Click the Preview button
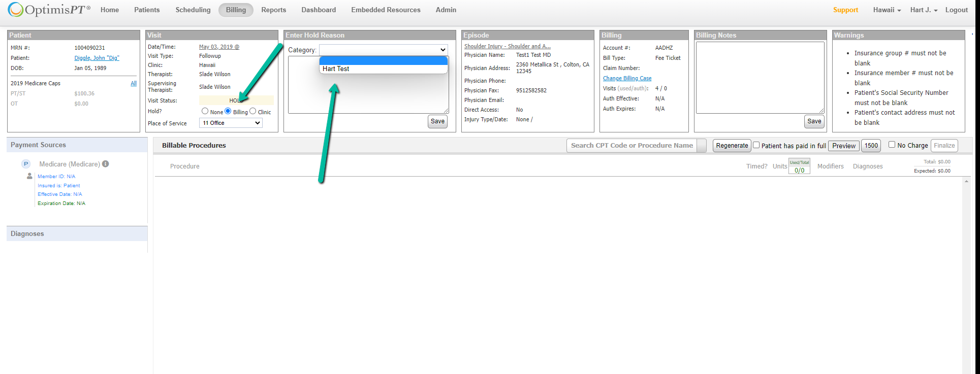Screen dimensions: 980x374 point(844,146)
